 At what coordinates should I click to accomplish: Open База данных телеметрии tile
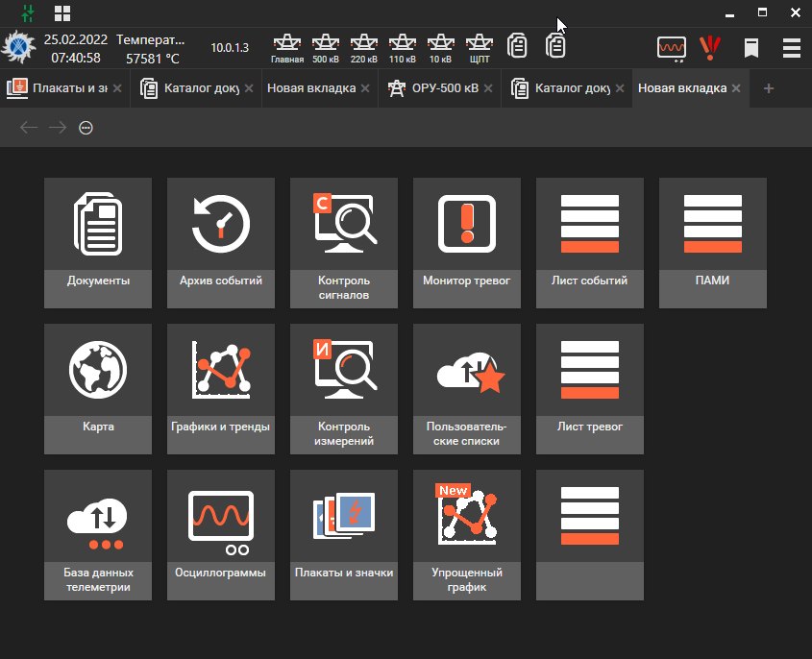(98, 534)
